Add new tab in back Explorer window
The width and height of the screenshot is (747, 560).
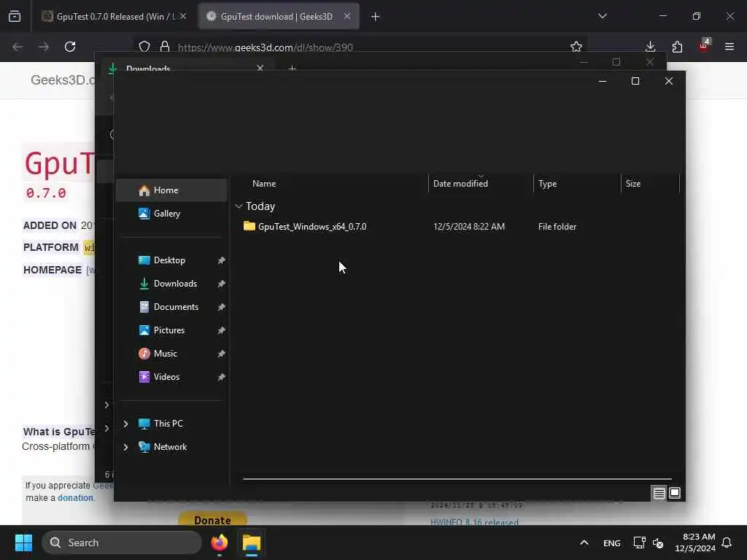point(292,69)
